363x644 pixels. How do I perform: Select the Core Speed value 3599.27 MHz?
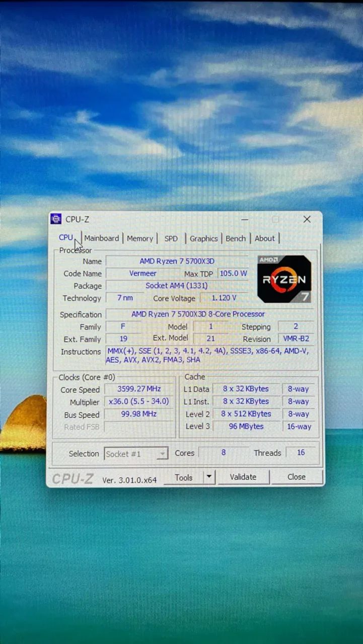coord(139,389)
